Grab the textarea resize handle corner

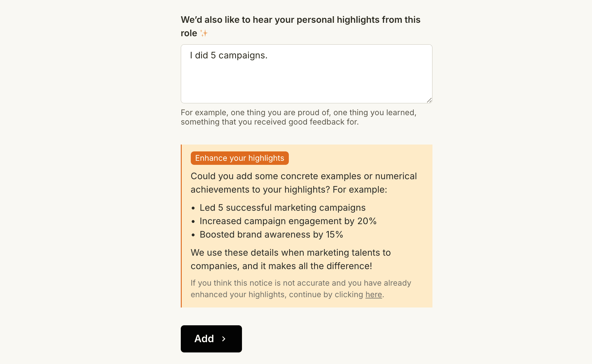pyautogui.click(x=429, y=100)
